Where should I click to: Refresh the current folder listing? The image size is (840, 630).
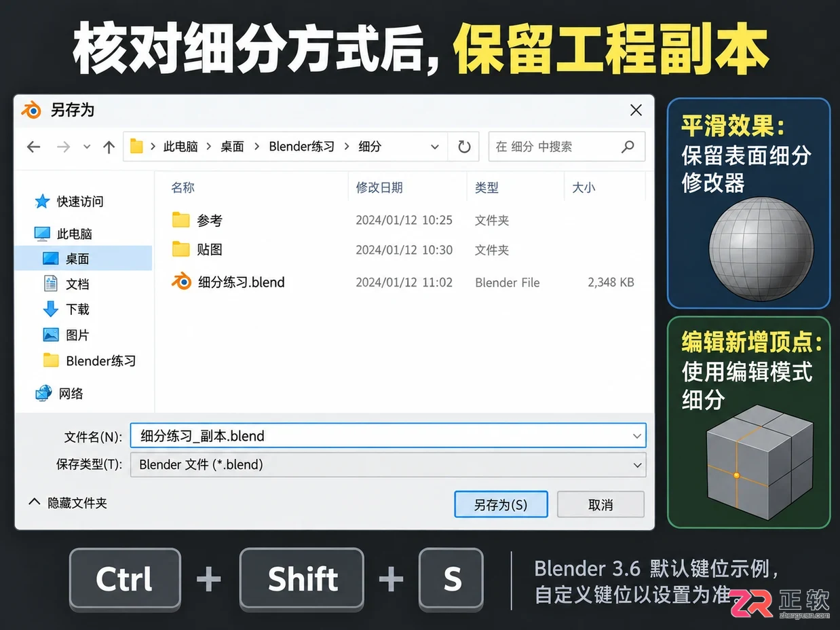click(464, 147)
